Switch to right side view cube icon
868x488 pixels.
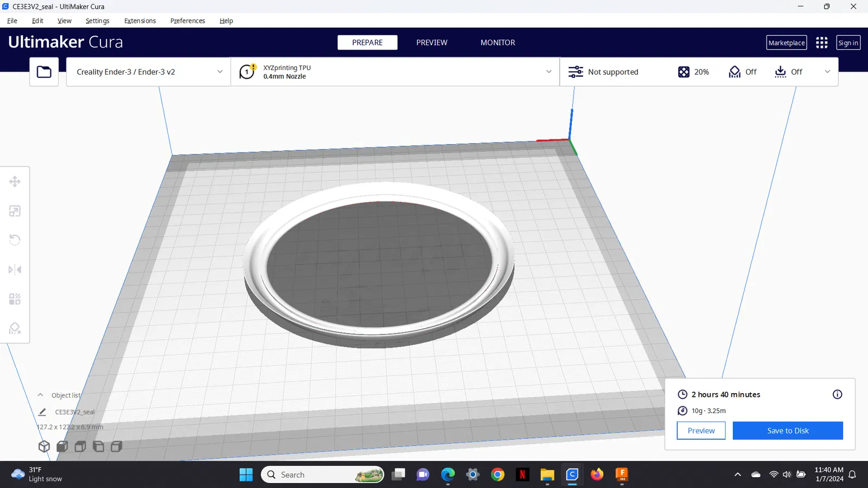(116, 446)
